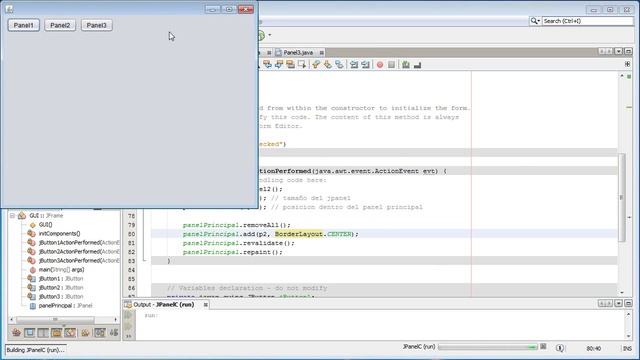The width and height of the screenshot is (640, 360).
Task: Click the find next occurrence editor icon
Action: click(x=279, y=64)
